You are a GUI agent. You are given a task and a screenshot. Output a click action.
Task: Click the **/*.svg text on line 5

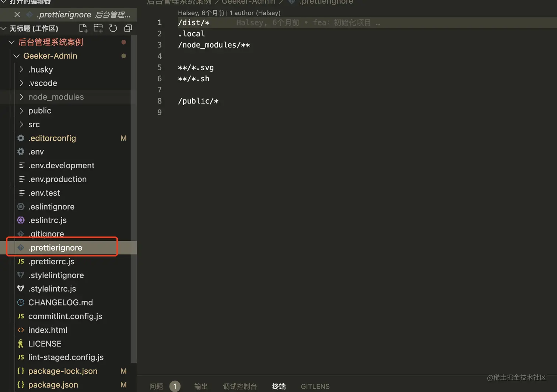point(196,68)
